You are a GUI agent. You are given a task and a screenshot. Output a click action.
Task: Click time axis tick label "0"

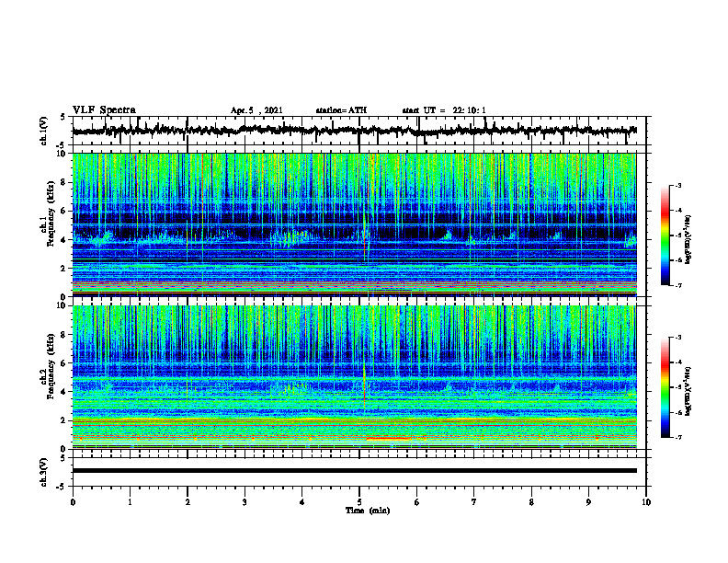pyautogui.click(x=73, y=502)
